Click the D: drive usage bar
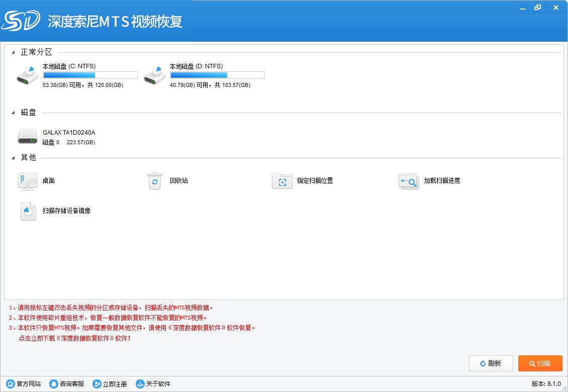568x392 pixels. tap(217, 75)
